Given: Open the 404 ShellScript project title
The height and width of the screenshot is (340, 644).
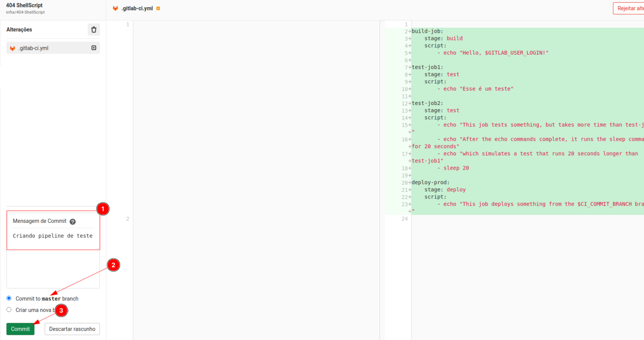Looking at the screenshot, I should pos(24,5).
